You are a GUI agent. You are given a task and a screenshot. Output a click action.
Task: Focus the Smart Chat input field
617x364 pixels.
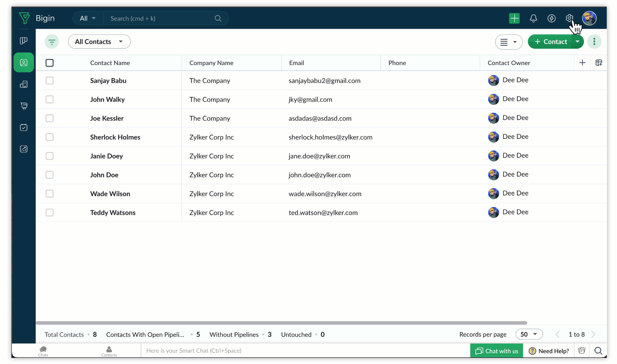[305, 351]
